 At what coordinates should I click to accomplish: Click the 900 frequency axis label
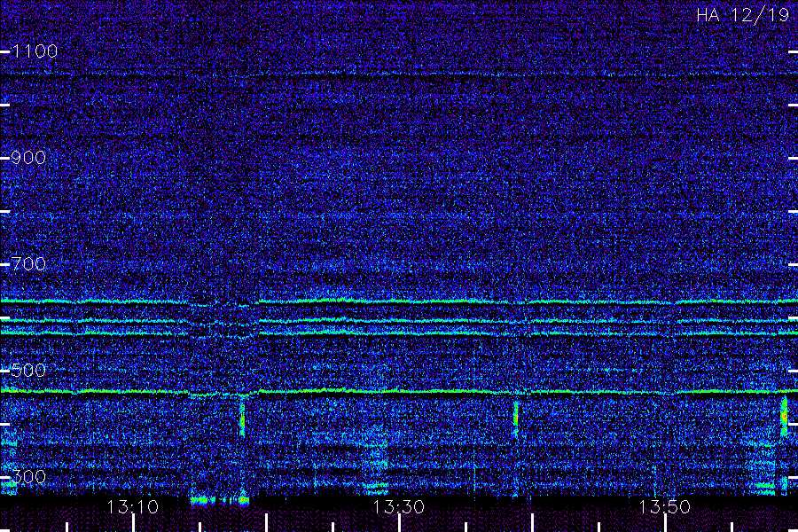28,158
